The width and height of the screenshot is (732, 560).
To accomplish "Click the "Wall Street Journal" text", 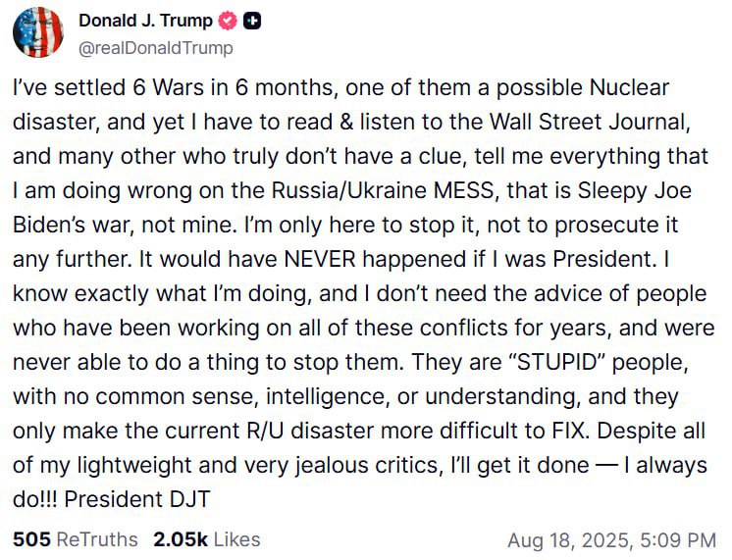I will [x=588, y=123].
